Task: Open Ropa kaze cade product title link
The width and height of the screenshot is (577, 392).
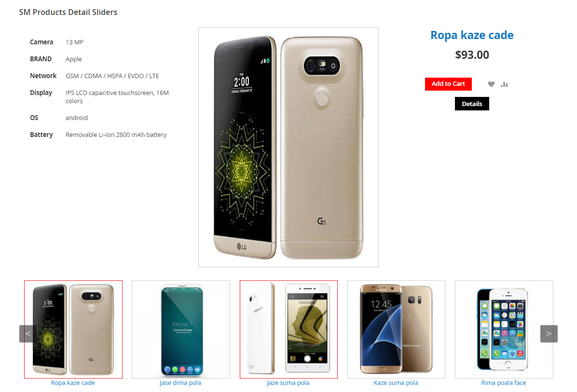Action: click(472, 35)
